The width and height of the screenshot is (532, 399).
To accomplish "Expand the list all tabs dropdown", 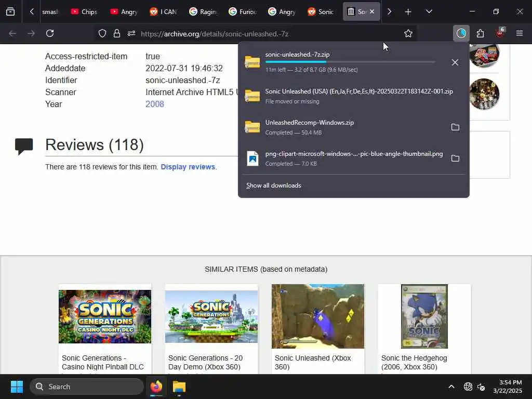I will pyautogui.click(x=429, y=12).
